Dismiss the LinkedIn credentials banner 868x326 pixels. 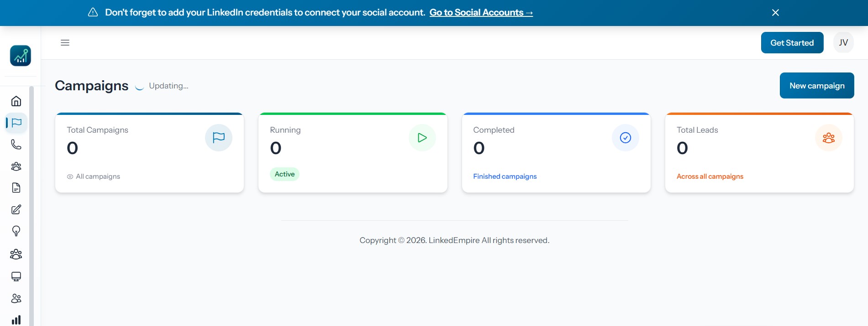775,13
